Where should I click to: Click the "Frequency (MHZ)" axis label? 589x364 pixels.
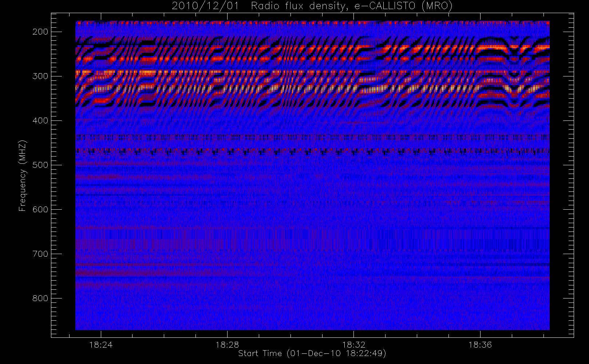click(x=23, y=175)
